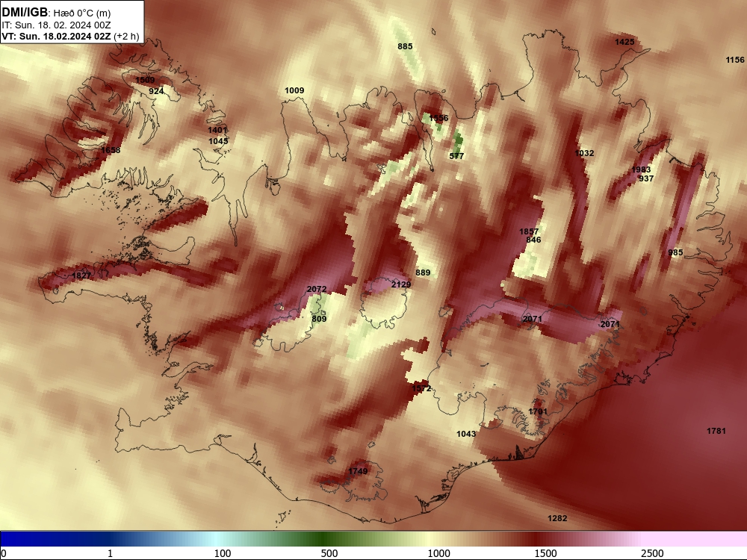Click the map value 1425
747x560 pixels.
[x=624, y=42]
